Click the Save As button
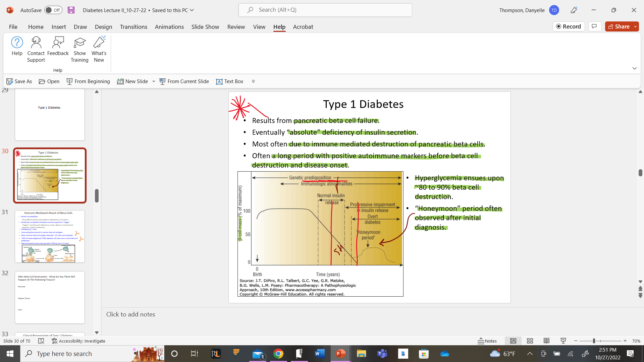This screenshot has width=644, height=362. pyautogui.click(x=20, y=81)
